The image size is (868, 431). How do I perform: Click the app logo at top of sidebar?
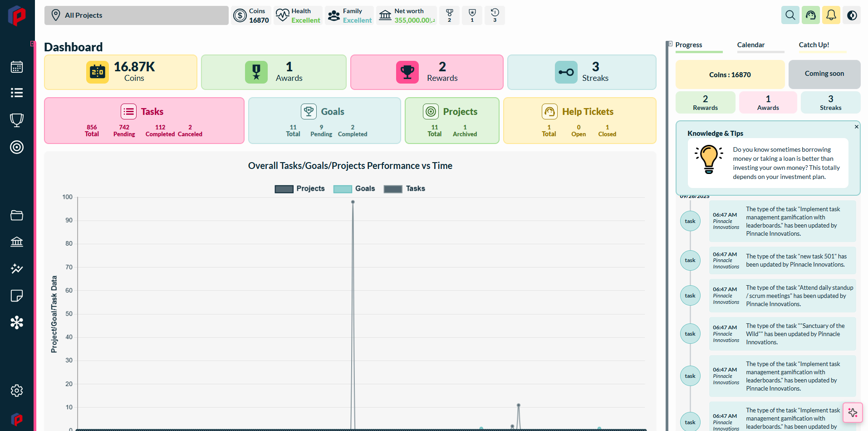(17, 15)
